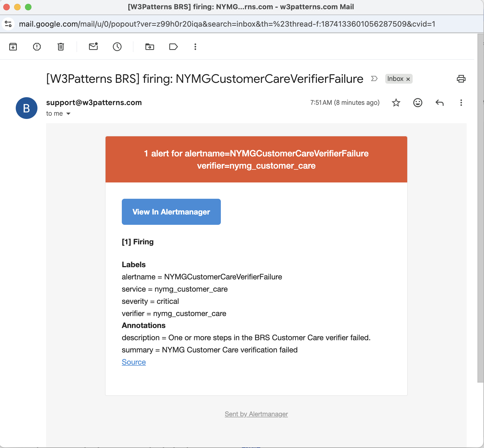
Task: Delete the email using the trash icon
Action: tap(61, 47)
